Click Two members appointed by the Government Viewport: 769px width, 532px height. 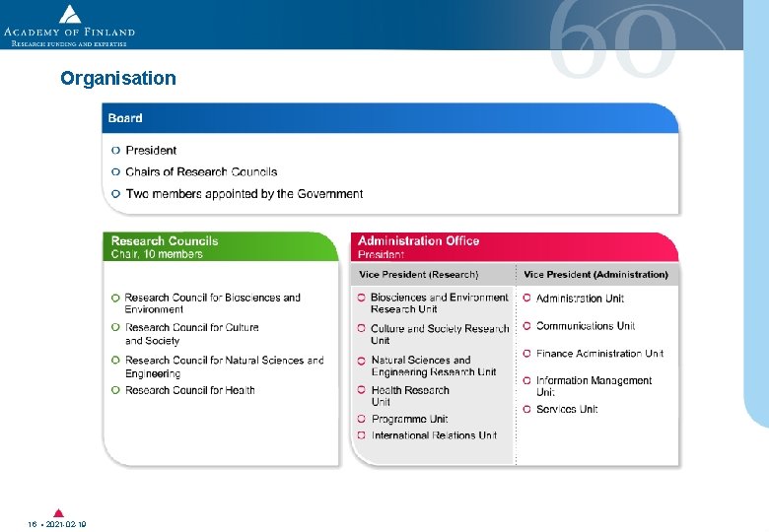pyautogui.click(x=245, y=194)
